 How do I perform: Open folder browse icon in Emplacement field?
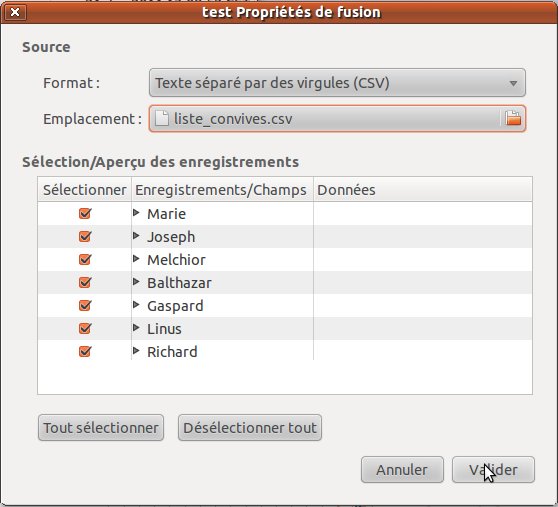click(513, 118)
